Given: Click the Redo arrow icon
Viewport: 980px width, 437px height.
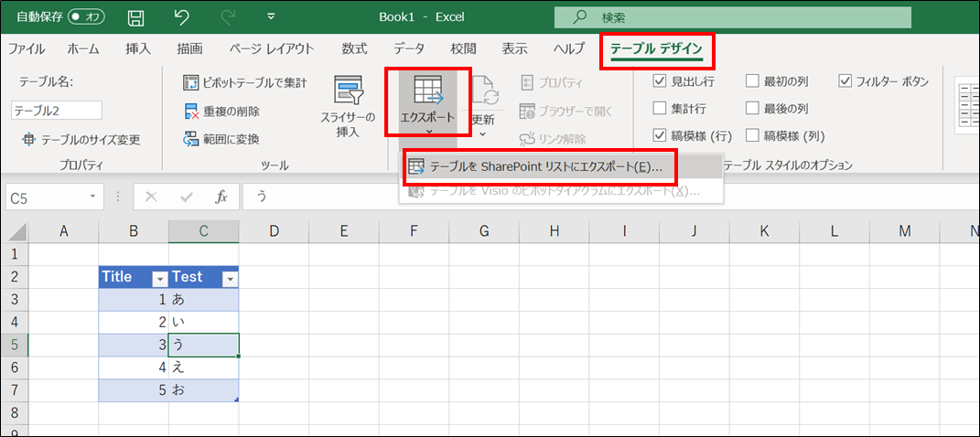Looking at the screenshot, I should tap(228, 16).
